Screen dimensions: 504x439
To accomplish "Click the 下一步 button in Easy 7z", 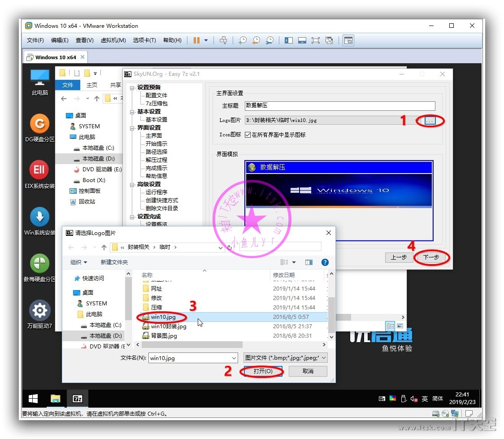I will pos(431,257).
